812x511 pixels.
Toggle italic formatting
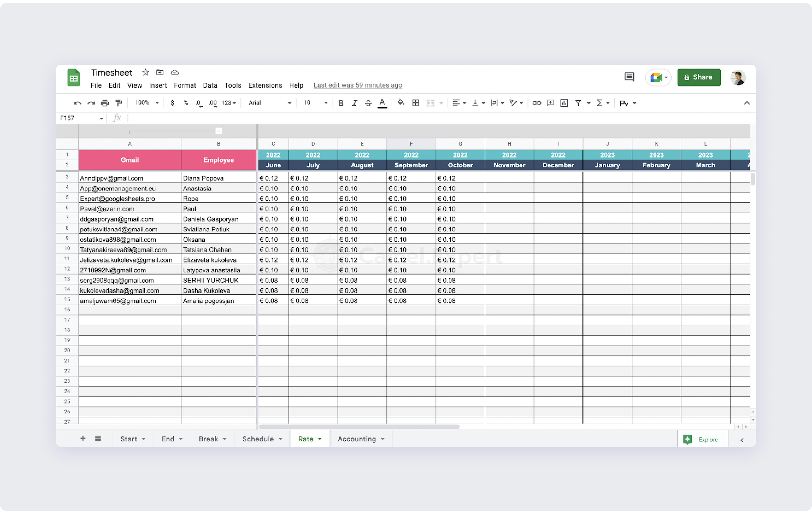[354, 103]
